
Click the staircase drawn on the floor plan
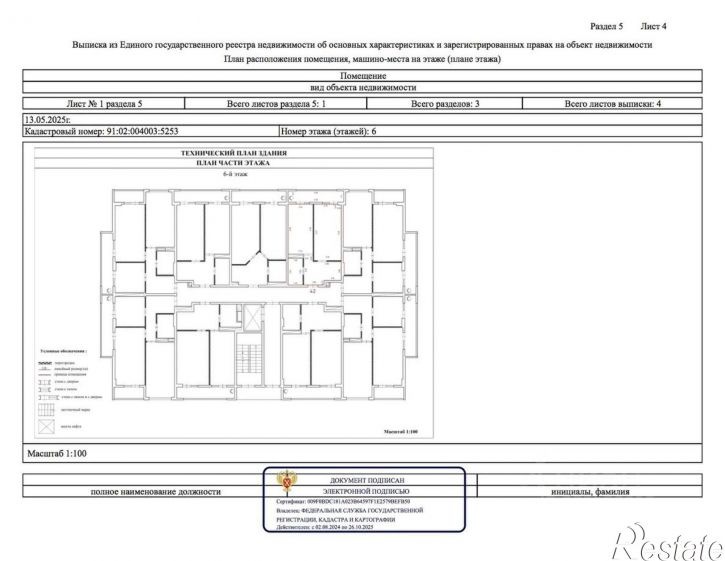(250, 358)
